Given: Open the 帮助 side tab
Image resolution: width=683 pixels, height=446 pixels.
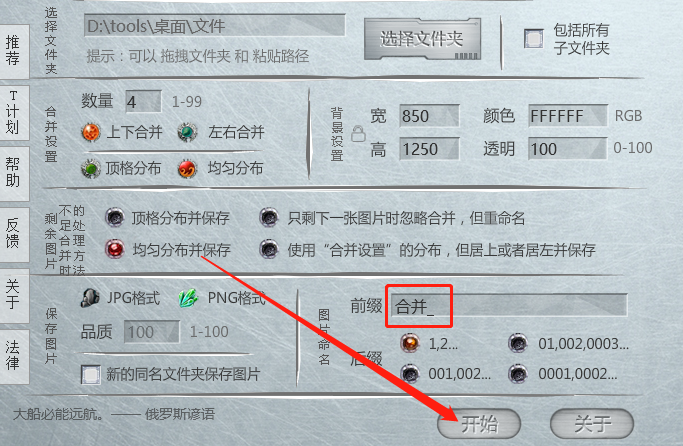Looking at the screenshot, I should (14, 173).
